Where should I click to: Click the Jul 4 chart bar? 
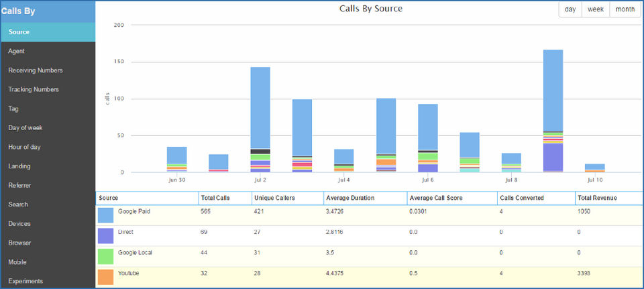coord(343,160)
